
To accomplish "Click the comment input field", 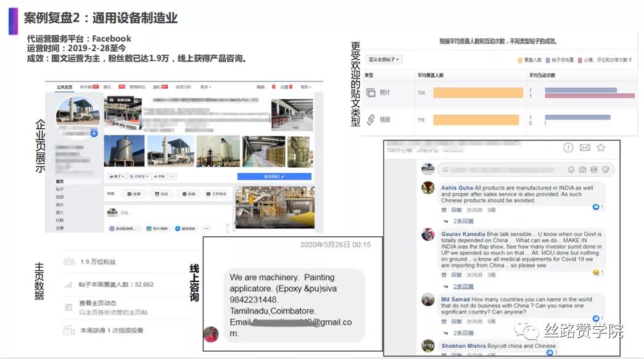I will pyautogui.click(x=527, y=170).
